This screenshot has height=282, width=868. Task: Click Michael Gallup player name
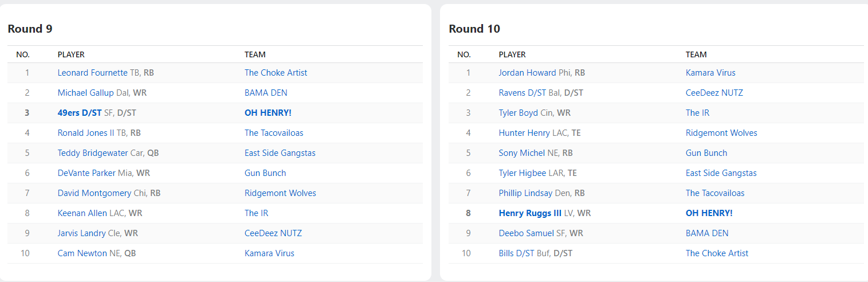85,93
